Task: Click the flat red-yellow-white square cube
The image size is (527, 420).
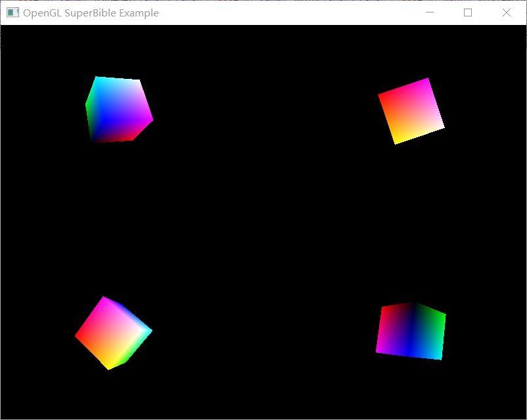Action: (x=411, y=111)
